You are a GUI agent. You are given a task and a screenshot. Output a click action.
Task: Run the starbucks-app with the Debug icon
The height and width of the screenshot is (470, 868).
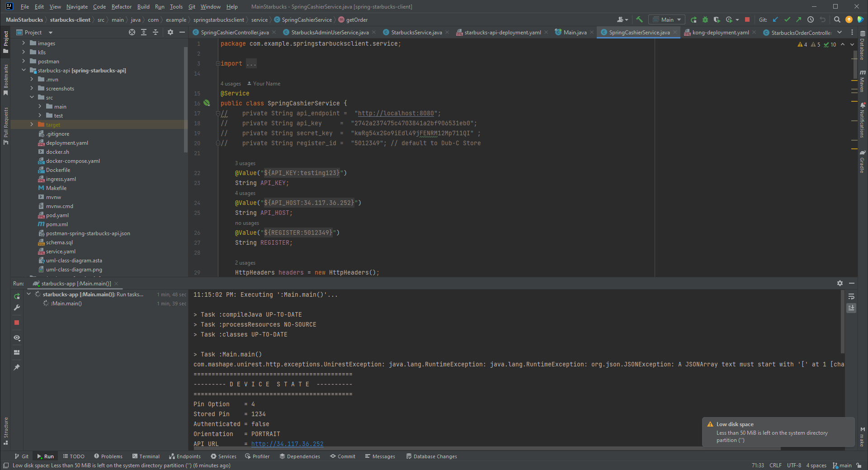[x=705, y=19]
